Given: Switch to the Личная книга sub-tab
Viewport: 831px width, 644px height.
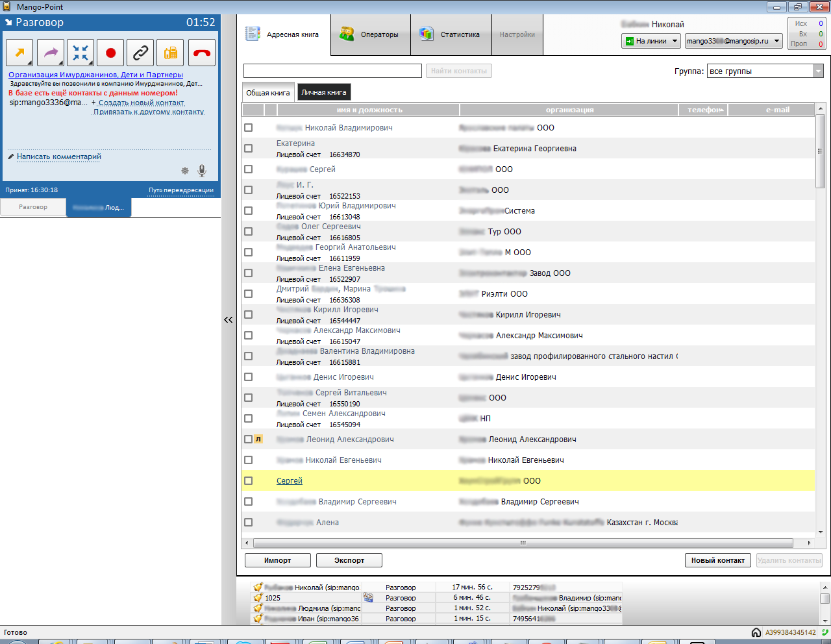Looking at the screenshot, I should [324, 92].
